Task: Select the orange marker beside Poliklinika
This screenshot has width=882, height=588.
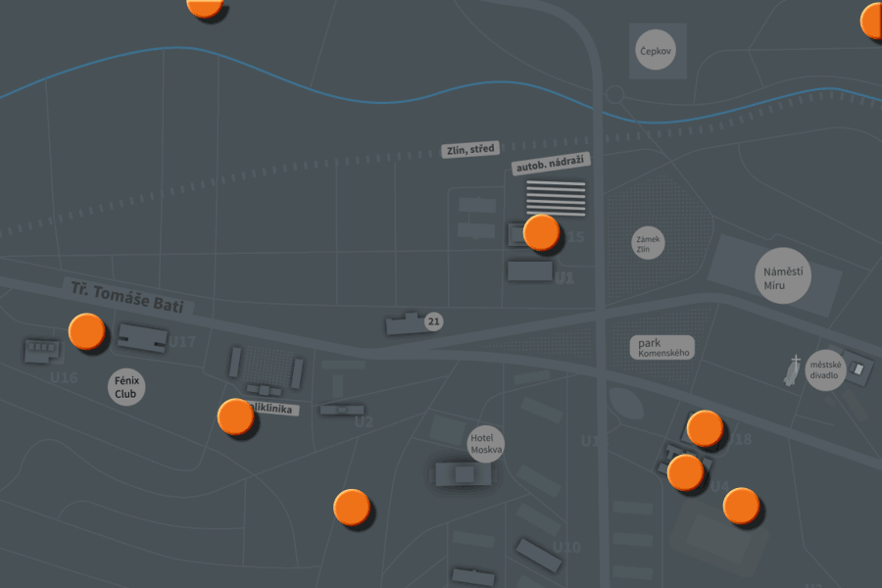Action: [237, 417]
